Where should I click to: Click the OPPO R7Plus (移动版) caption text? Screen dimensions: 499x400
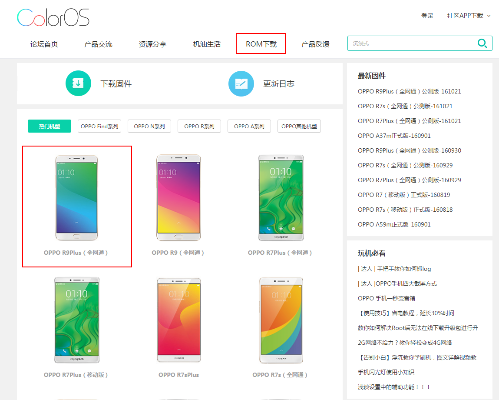coord(76,375)
